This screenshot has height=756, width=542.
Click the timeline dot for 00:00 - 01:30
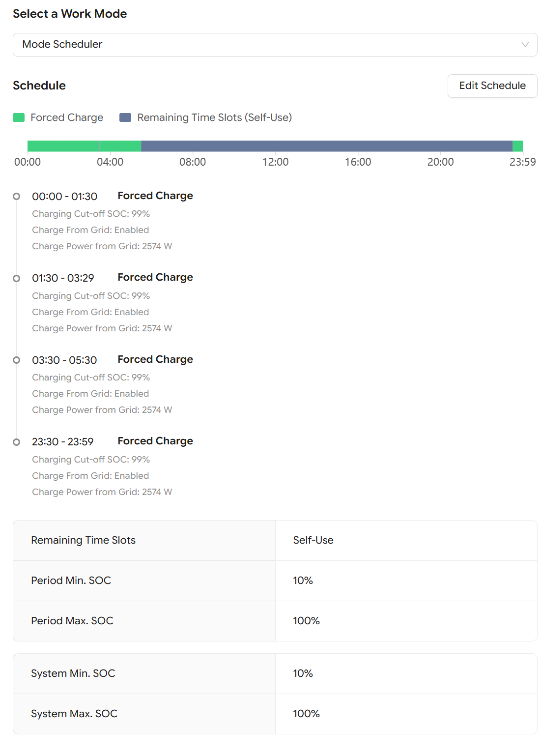(x=17, y=197)
